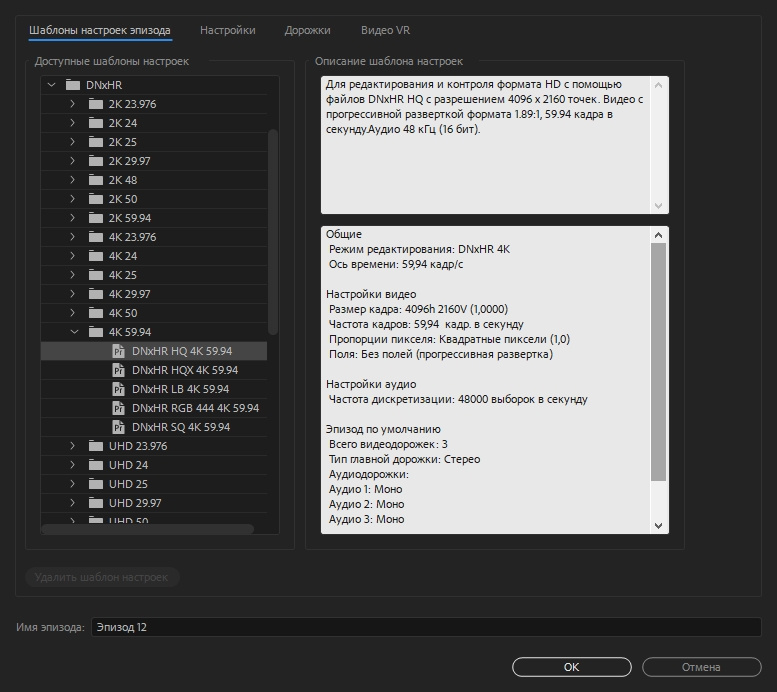Screen dimensions: 777x692
Task: Click the DNxHR folder icon
Action: tap(73, 85)
